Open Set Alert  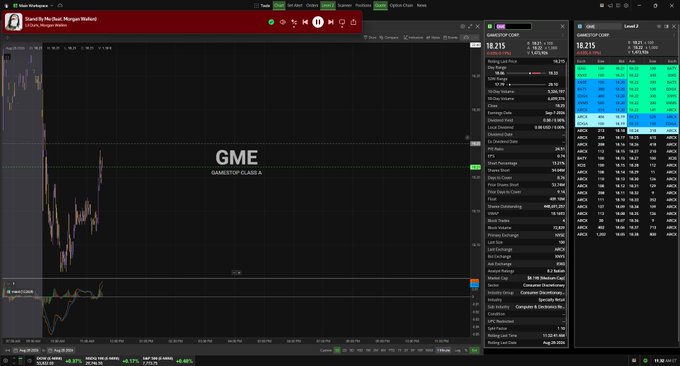pos(295,6)
